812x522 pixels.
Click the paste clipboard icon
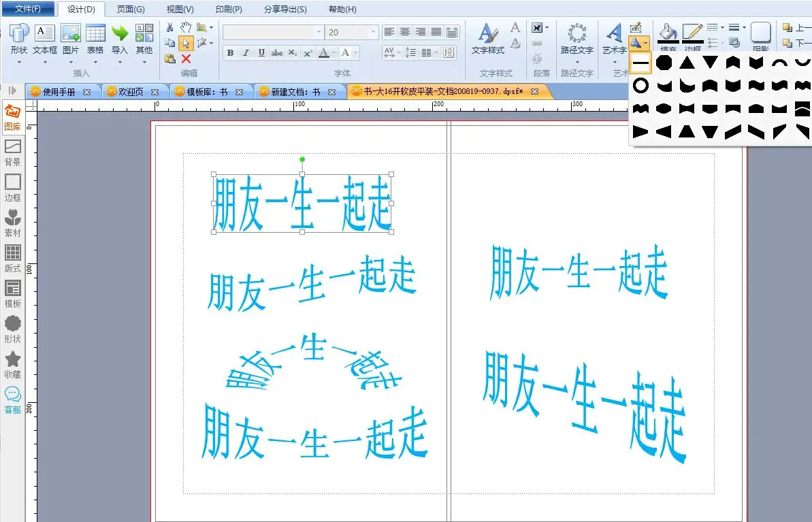click(170, 59)
